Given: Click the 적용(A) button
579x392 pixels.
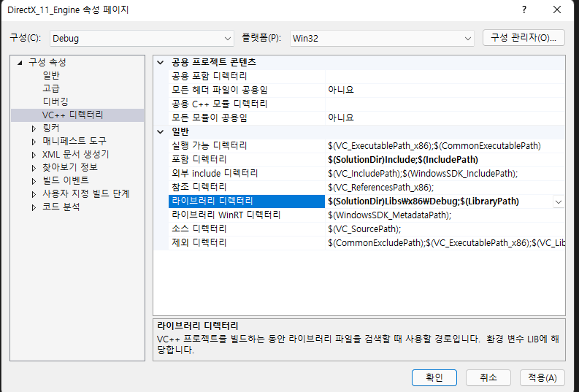Looking at the screenshot, I should 542,377.
